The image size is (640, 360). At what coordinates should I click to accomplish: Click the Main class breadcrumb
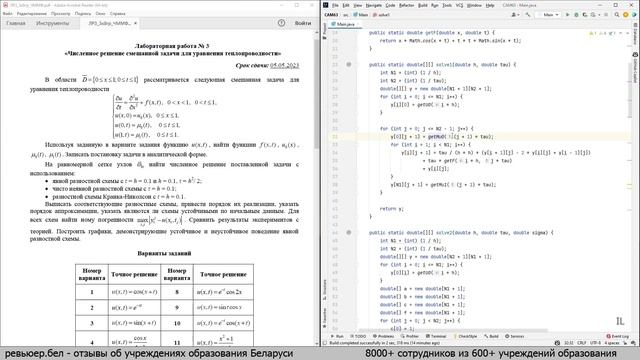coord(361,15)
